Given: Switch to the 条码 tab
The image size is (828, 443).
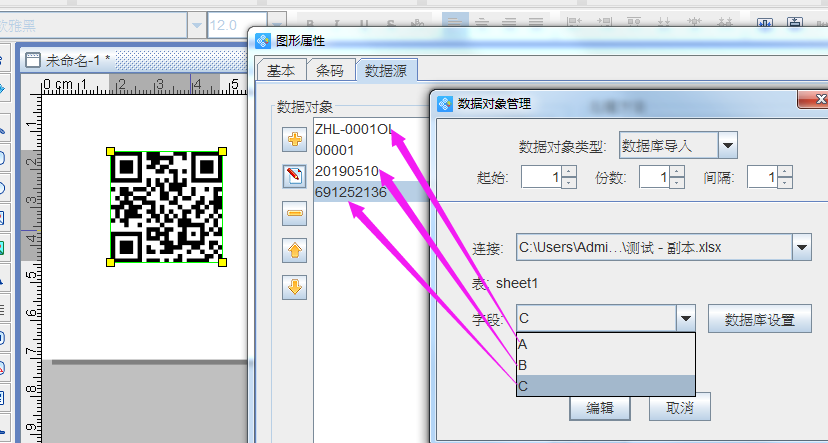Looking at the screenshot, I should (330, 70).
